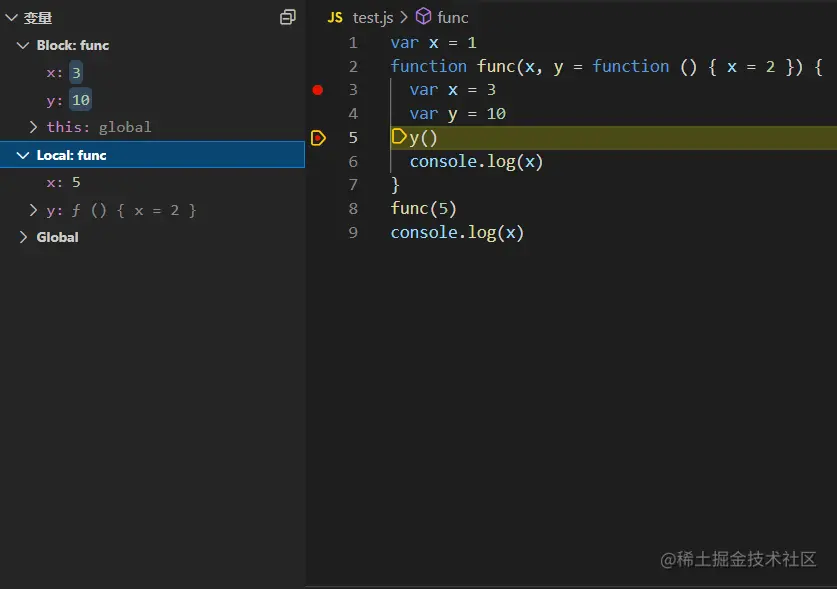Viewport: 837px width, 589px height.
Task: Click the JS file icon in the breadcrumb
Action: 335,18
